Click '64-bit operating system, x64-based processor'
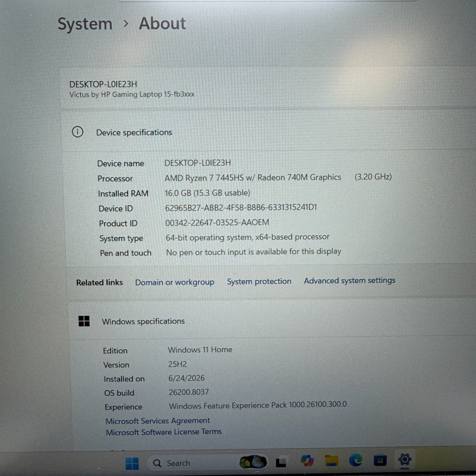The height and width of the screenshot is (476, 476). pos(247,237)
